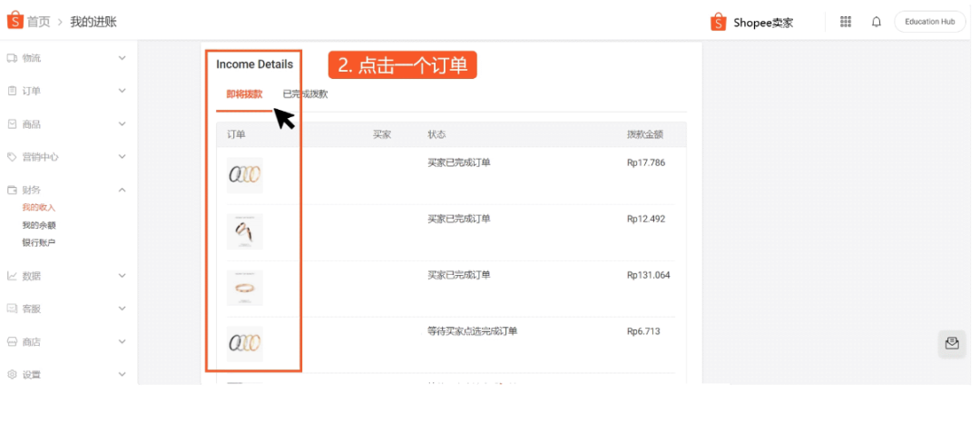Click the 拨款金额 column header
980x432 pixels.
tap(645, 134)
